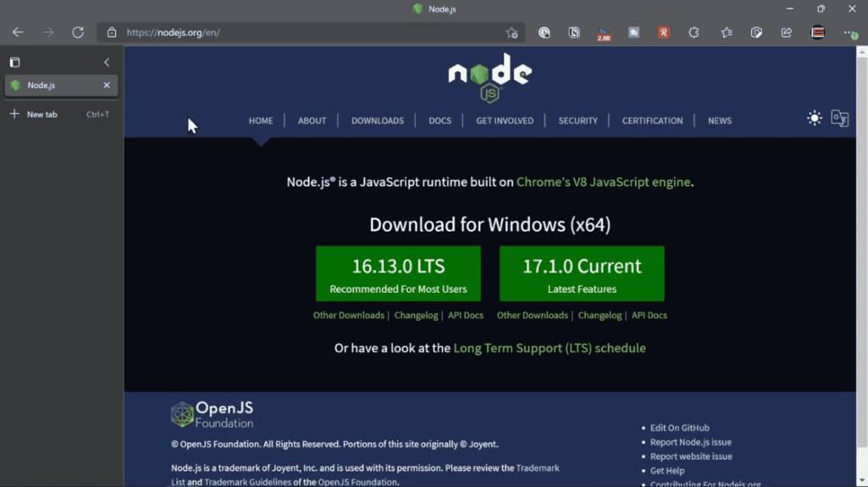Open the SECURITY nav item

tap(578, 120)
